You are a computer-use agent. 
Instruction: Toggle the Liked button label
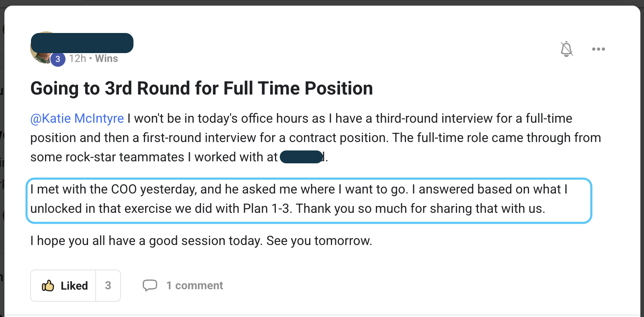pyautogui.click(x=74, y=286)
